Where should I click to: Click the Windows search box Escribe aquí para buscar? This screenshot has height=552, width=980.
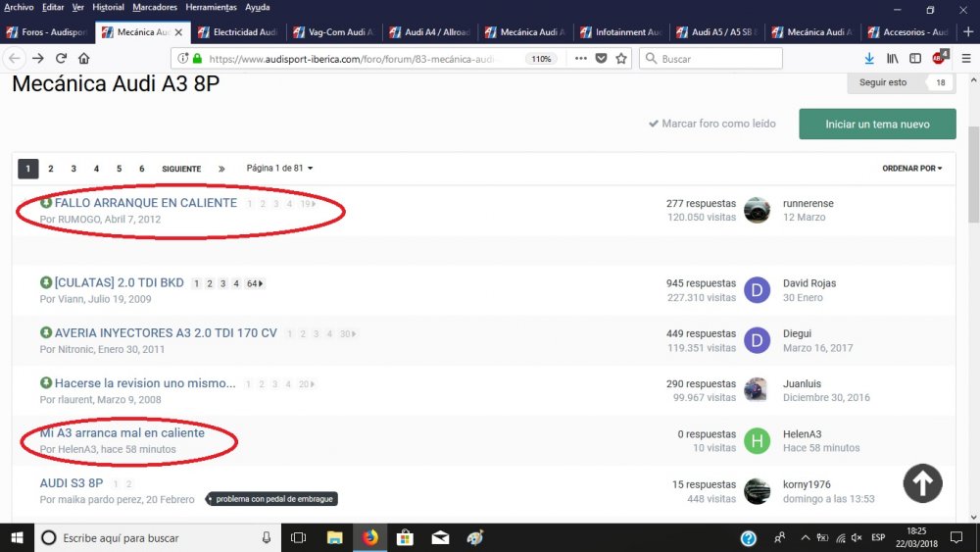coord(156,537)
